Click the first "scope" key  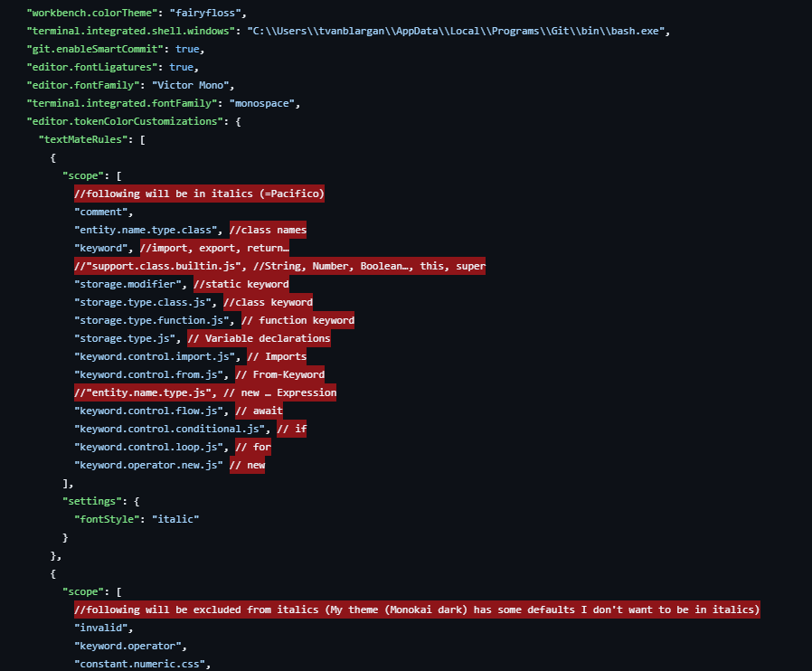pyautogui.click(x=83, y=176)
